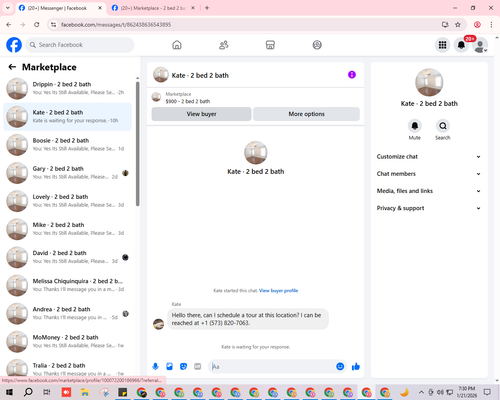Open the View buyer profile link
This screenshot has width=500, height=400.
(x=278, y=291)
